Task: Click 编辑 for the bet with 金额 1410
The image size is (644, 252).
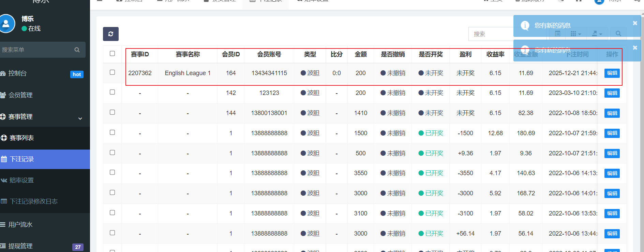Action: [612, 113]
